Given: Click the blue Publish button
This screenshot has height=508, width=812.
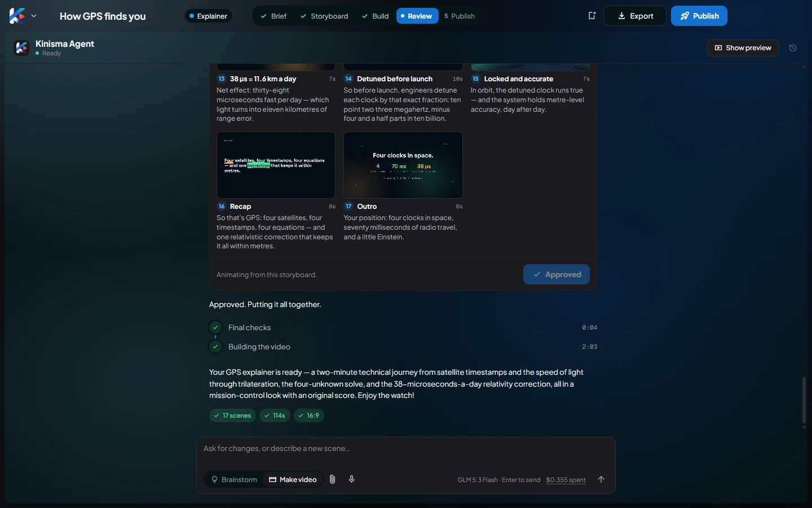Looking at the screenshot, I should [699, 16].
